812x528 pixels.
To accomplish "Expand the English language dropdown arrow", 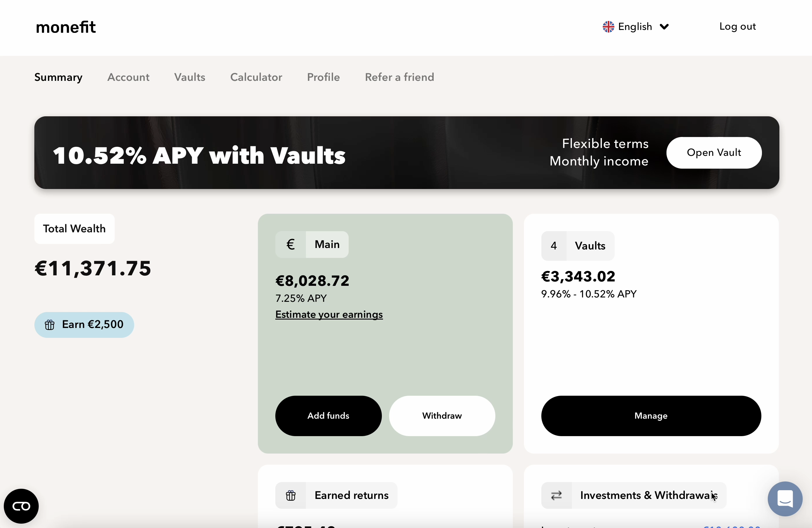I will click(664, 26).
